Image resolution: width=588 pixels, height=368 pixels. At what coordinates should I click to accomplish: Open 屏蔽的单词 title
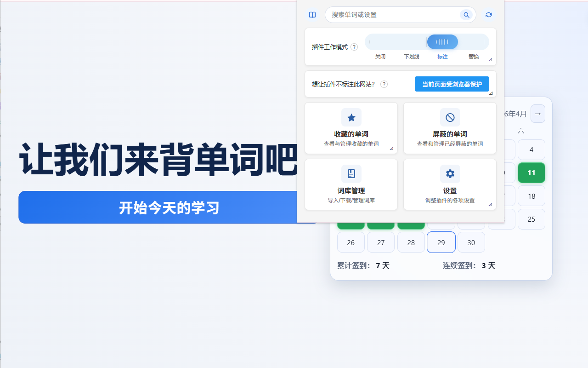[x=450, y=134]
